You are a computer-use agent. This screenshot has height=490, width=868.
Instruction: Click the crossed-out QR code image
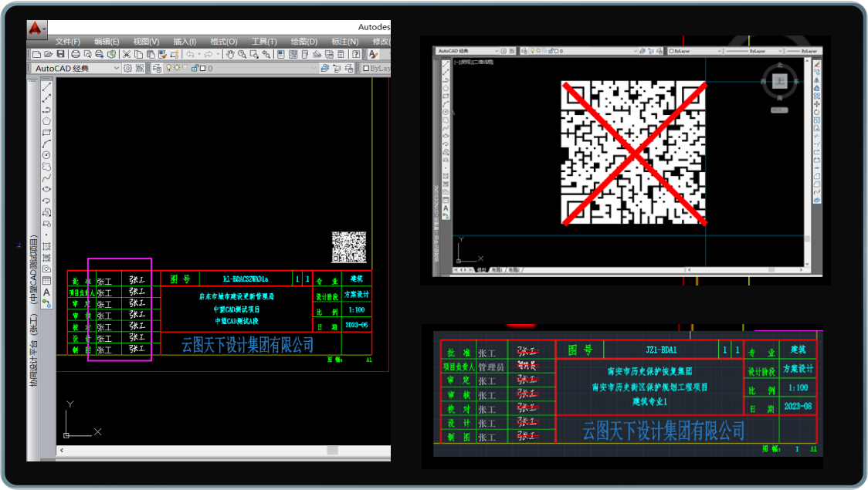click(634, 154)
